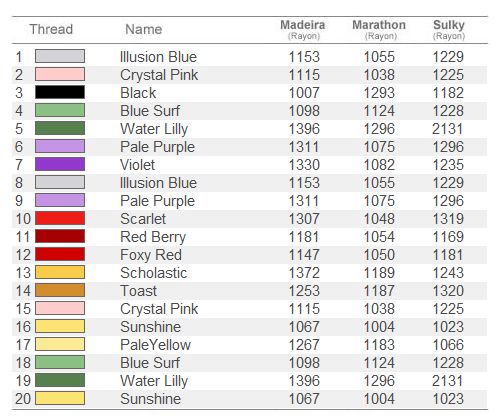Click the Madeira Rayon column header
This screenshot has height=420, width=500.
pos(303,29)
